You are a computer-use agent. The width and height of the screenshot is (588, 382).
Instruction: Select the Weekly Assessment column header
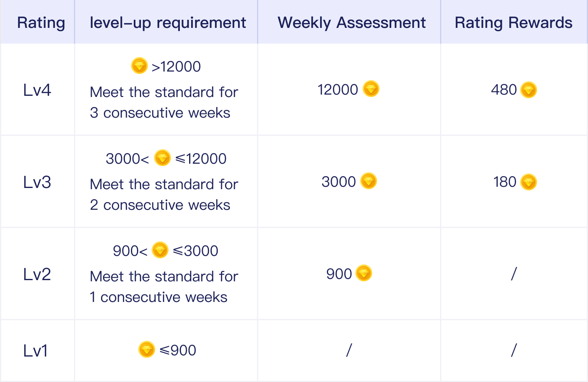click(x=352, y=23)
